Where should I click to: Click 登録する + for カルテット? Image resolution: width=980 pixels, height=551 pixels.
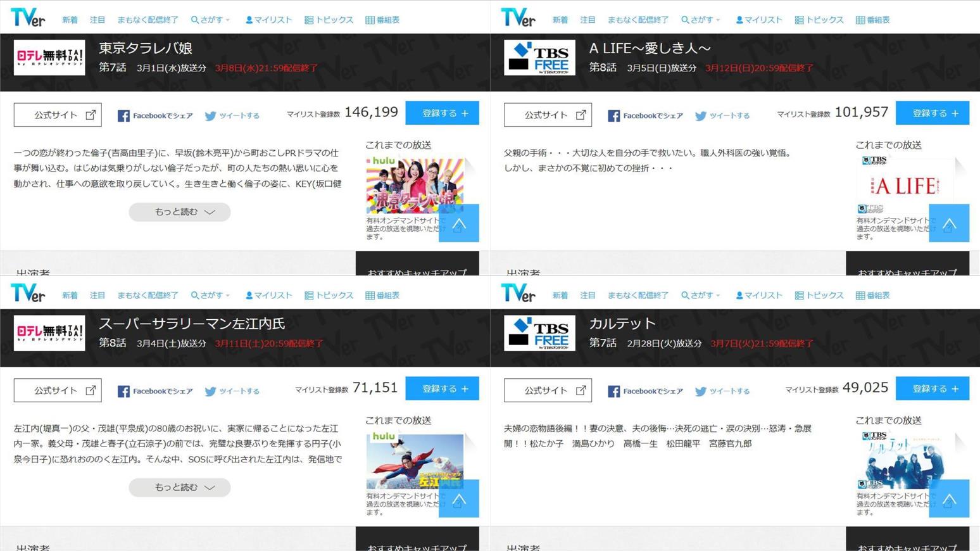click(932, 388)
